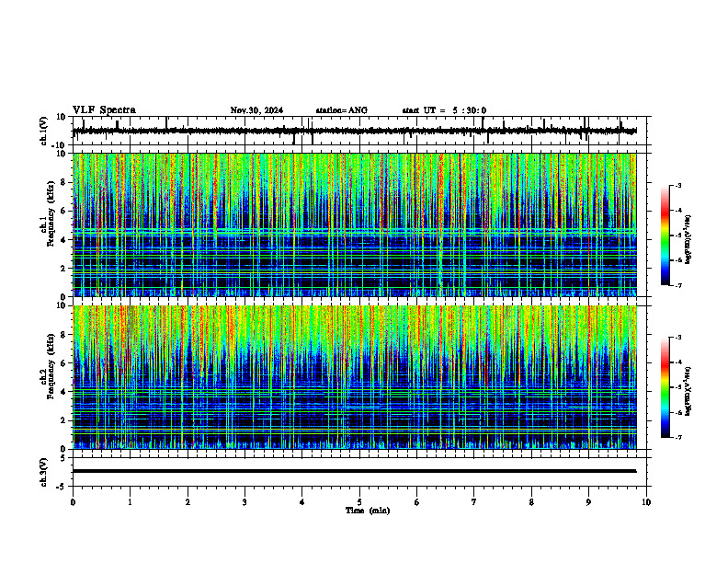Click the '6' tick on Time axis

[417, 502]
